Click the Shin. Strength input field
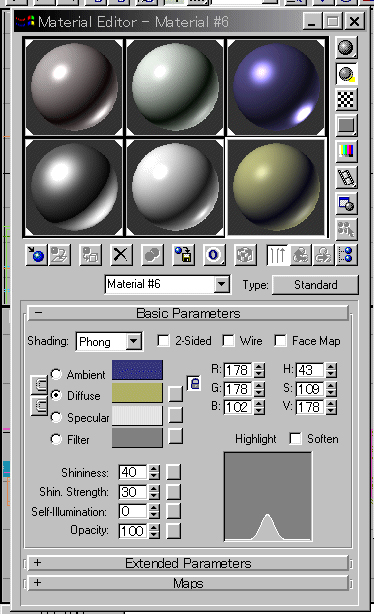Viewport: 374px width, 614px height. click(x=134, y=492)
